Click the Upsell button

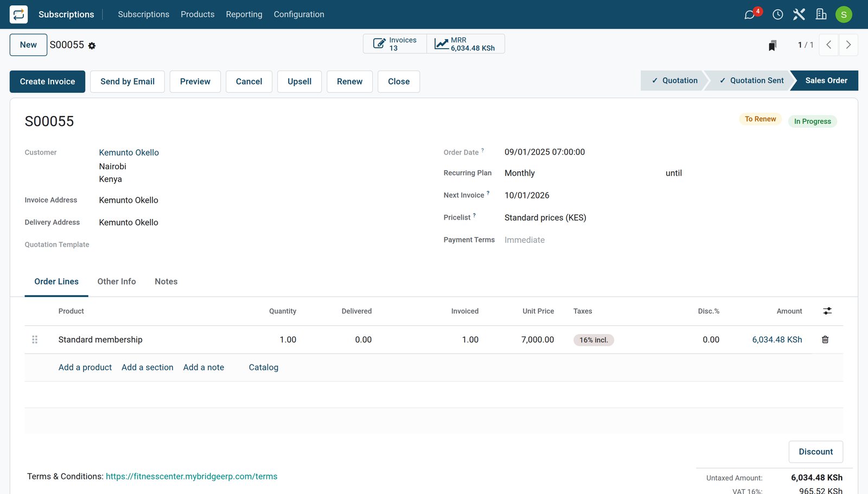299,81
